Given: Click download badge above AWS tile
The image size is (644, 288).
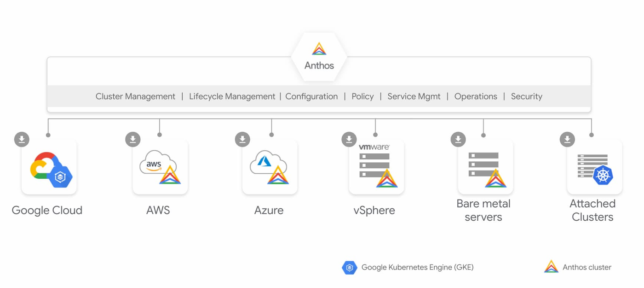Looking at the screenshot, I should [133, 139].
